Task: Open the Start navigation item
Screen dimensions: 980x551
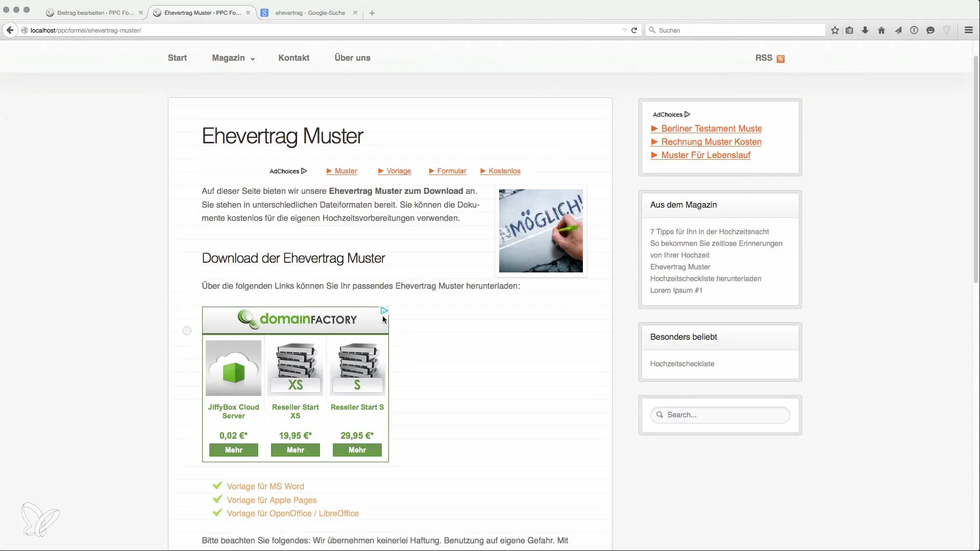Action: 177,58
